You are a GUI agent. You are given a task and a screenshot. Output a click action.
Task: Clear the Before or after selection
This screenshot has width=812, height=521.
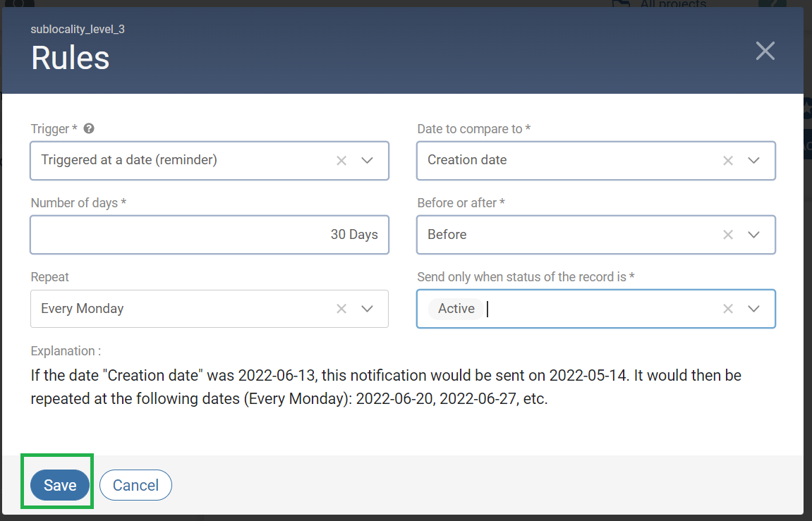pyautogui.click(x=727, y=234)
